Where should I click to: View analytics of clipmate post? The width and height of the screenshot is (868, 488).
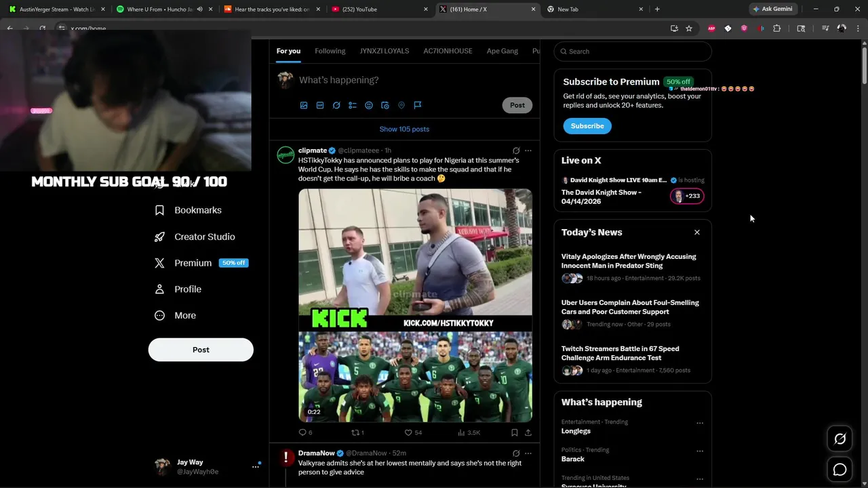[x=469, y=432]
